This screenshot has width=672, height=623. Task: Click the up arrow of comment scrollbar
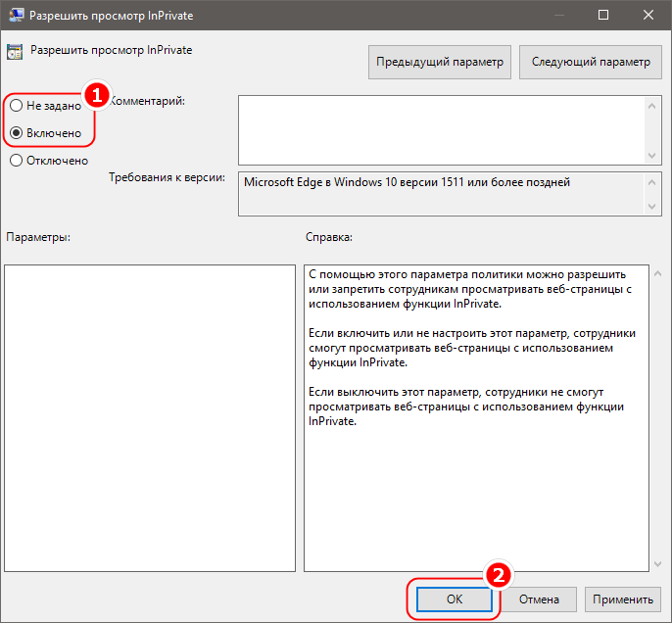(651, 106)
